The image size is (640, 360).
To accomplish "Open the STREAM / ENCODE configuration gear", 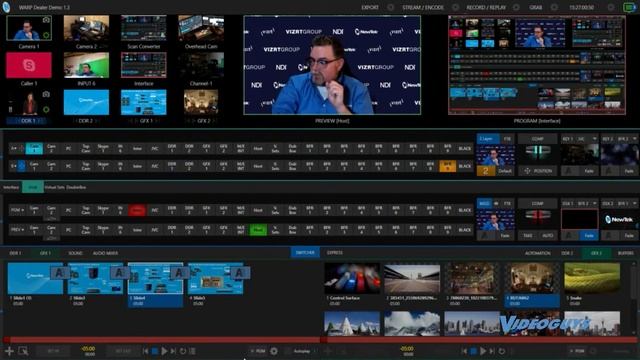I will (x=456, y=7).
